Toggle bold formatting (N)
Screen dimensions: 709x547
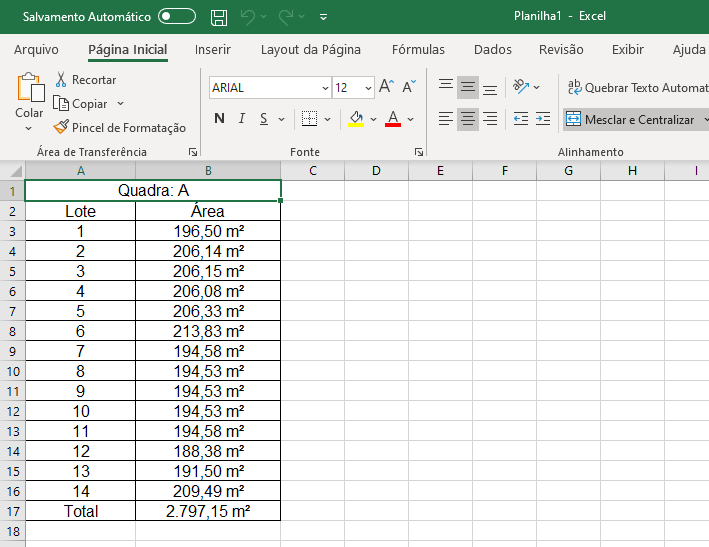point(219,119)
